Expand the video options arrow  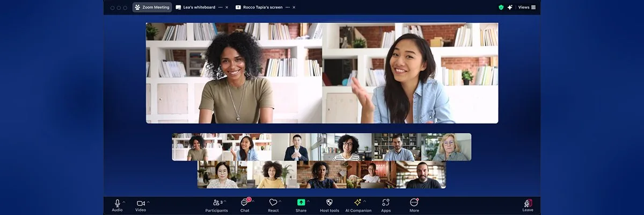[x=149, y=202]
